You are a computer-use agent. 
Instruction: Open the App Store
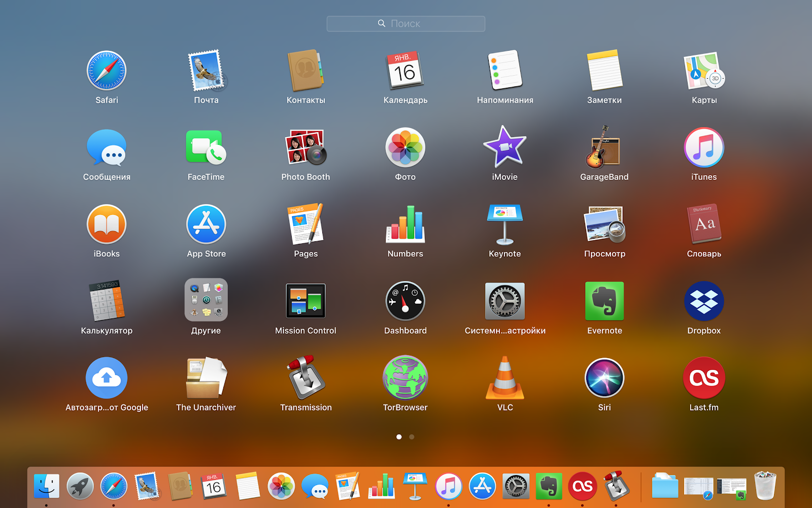pos(206,225)
